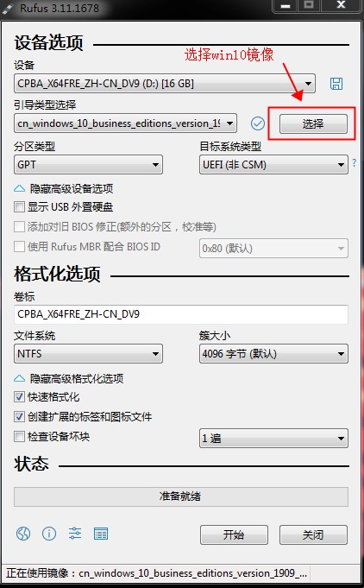Uncheck 快速格式化 option
Screen dimensions: 364x588
coord(19,397)
